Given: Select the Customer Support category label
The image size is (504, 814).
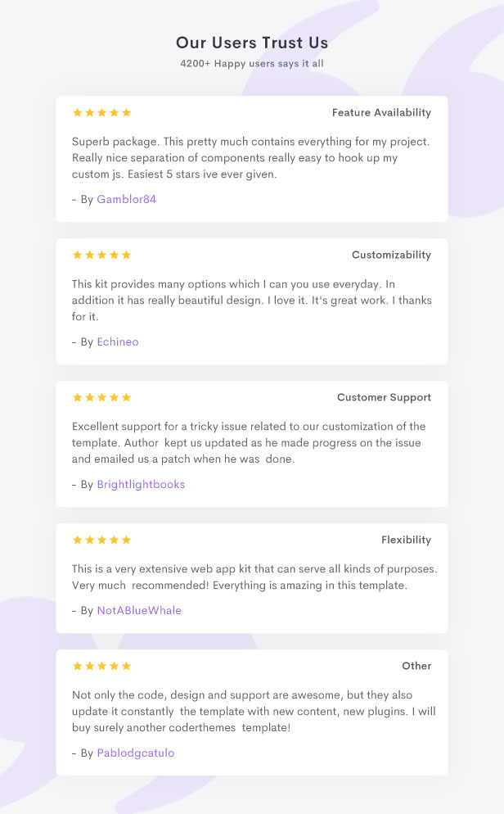Looking at the screenshot, I should tap(384, 397).
